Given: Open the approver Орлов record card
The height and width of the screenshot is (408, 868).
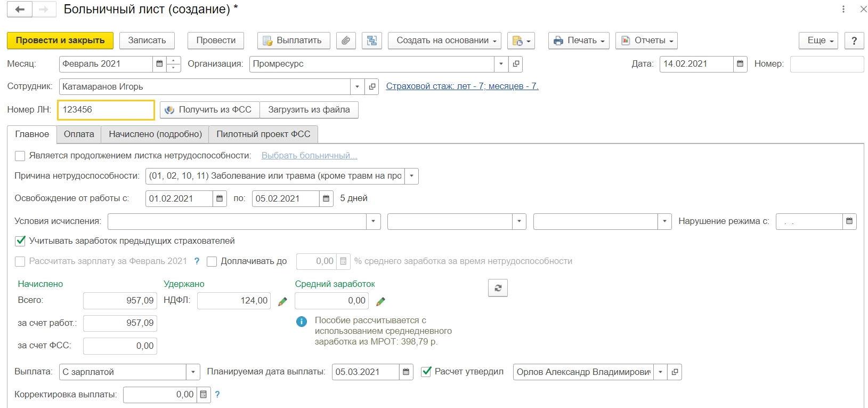Looking at the screenshot, I should (675, 372).
